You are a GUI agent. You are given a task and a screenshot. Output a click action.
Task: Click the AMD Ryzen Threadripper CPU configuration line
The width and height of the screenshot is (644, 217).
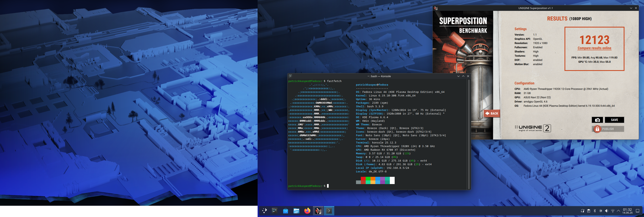(x=561, y=89)
